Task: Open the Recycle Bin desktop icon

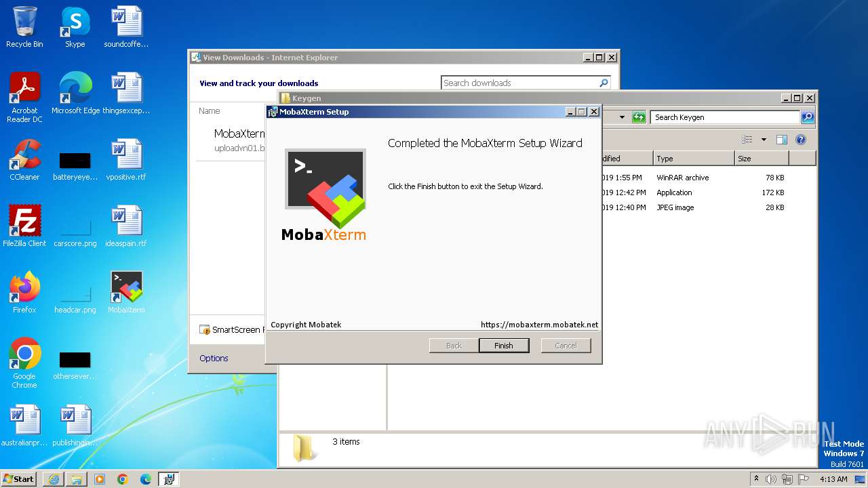Action: [24, 27]
